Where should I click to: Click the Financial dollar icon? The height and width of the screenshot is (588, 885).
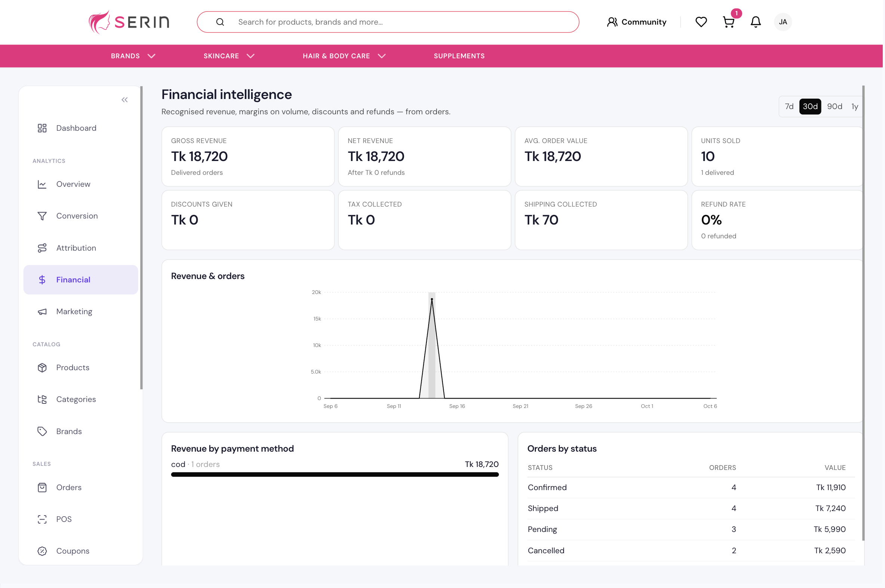pos(42,280)
